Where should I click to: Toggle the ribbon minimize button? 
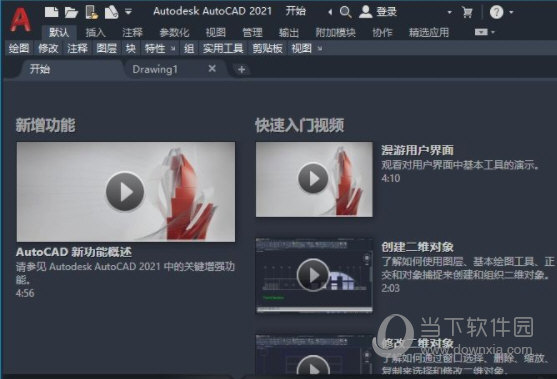pyautogui.click(x=481, y=32)
